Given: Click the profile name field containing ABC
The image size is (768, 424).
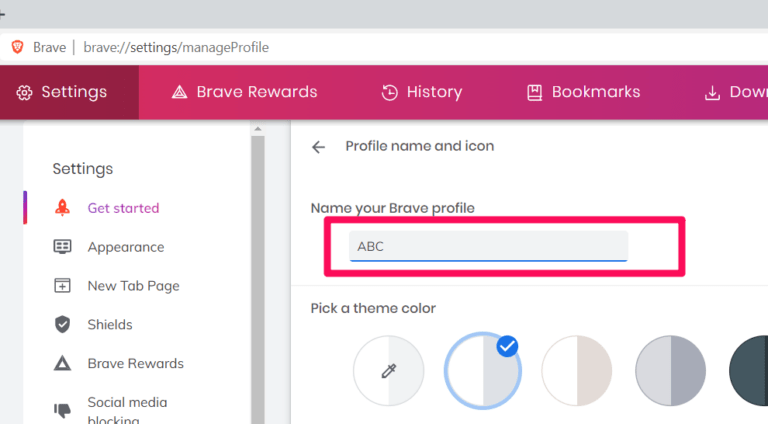Looking at the screenshot, I should point(488,246).
